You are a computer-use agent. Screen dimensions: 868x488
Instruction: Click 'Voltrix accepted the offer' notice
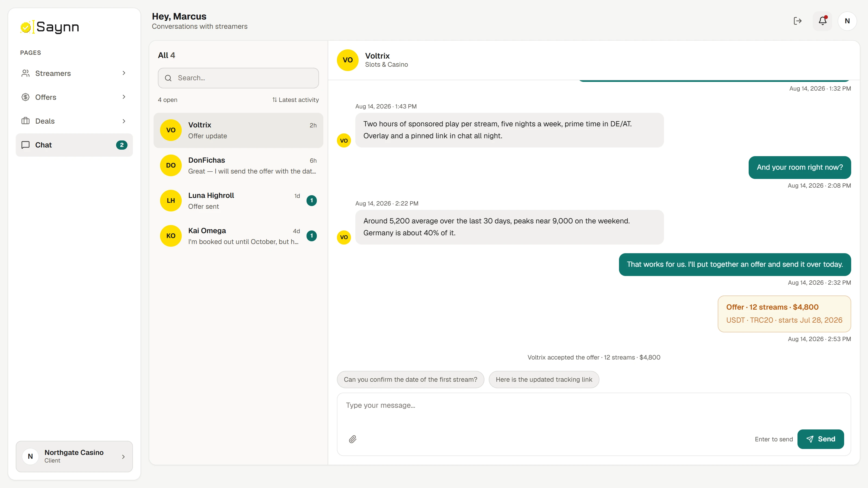coord(594,357)
